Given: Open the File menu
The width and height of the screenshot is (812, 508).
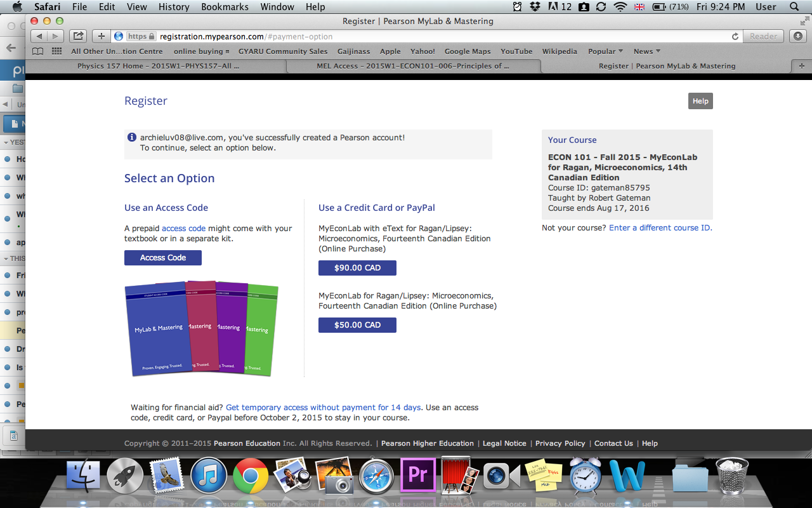Looking at the screenshot, I should click(x=80, y=7).
